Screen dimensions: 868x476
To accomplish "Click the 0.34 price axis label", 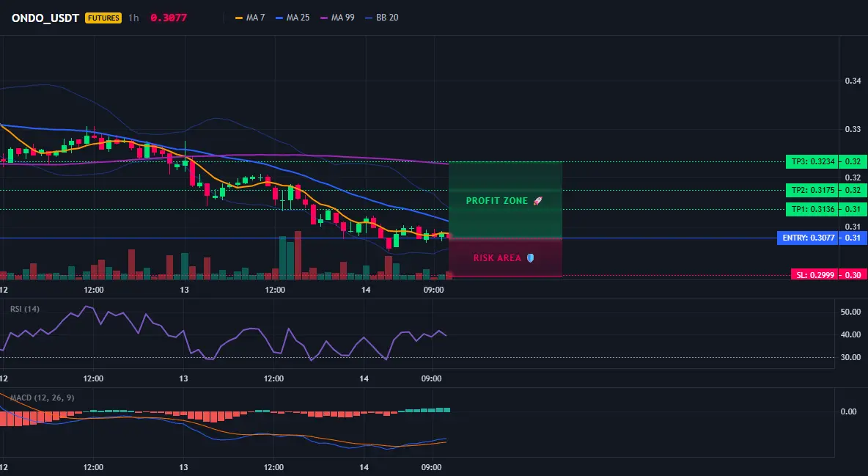I will (853, 81).
